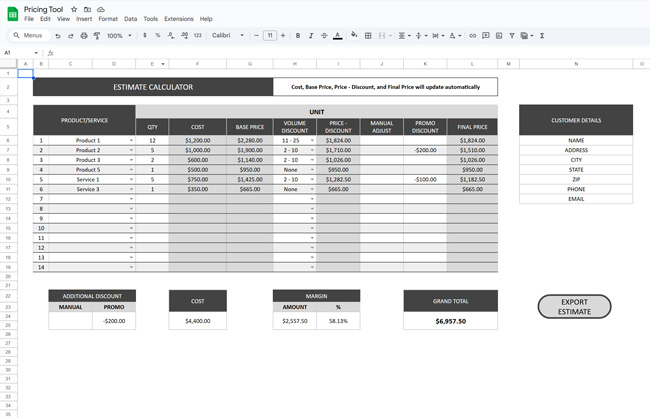Select the margin 58.13% cell
This screenshot has height=418, width=650.
click(x=338, y=321)
